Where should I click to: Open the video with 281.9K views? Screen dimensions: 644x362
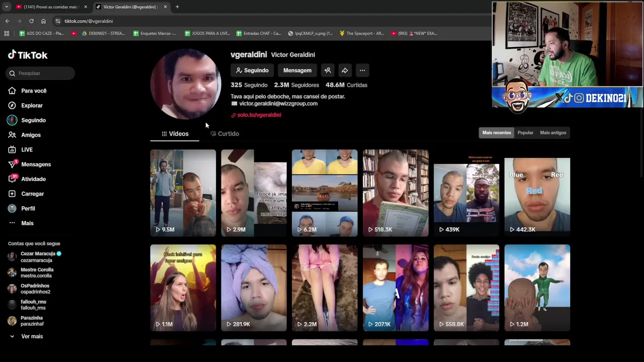click(254, 288)
